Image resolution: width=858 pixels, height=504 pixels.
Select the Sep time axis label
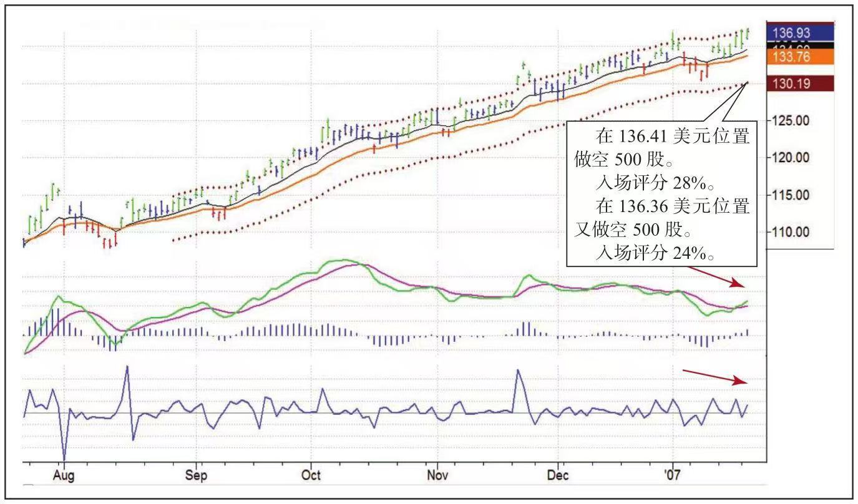[x=196, y=475]
